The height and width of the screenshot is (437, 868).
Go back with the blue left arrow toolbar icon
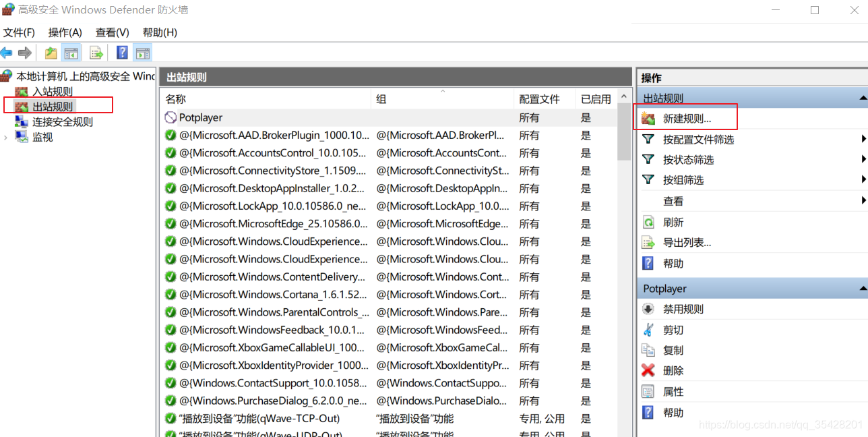click(7, 53)
